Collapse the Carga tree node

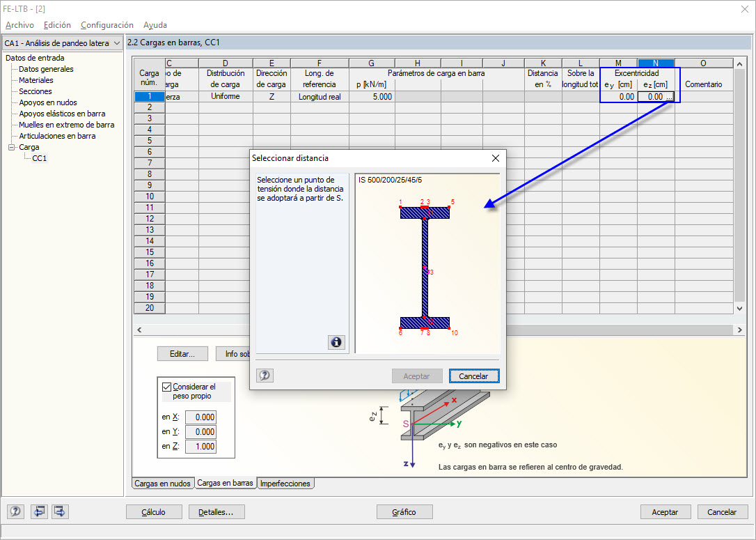click(x=12, y=147)
